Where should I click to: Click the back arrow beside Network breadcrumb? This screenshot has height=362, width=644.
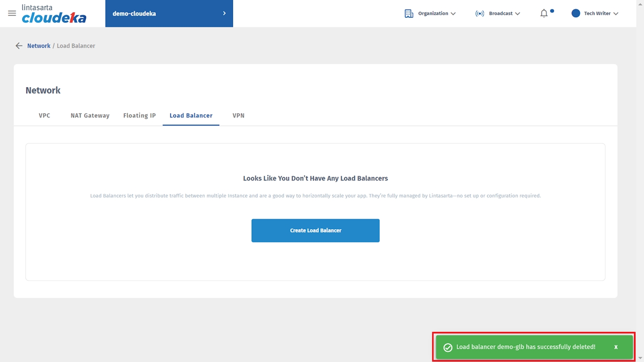tap(19, 46)
